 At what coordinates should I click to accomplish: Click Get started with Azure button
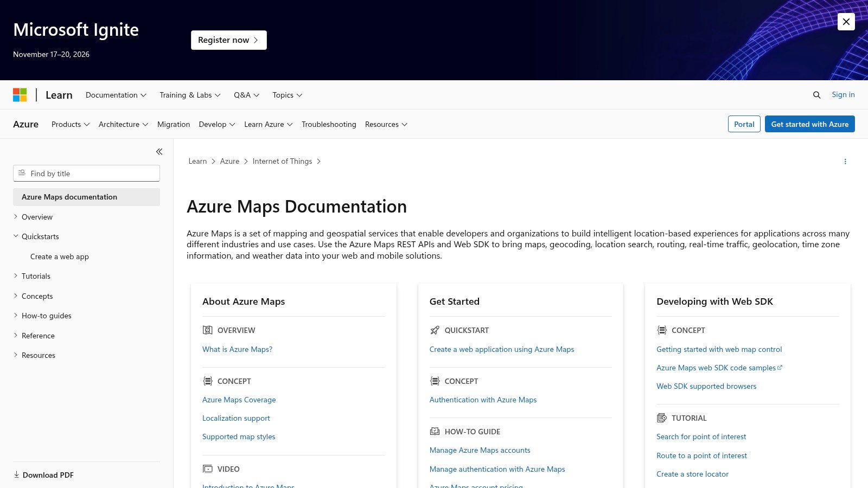(810, 124)
